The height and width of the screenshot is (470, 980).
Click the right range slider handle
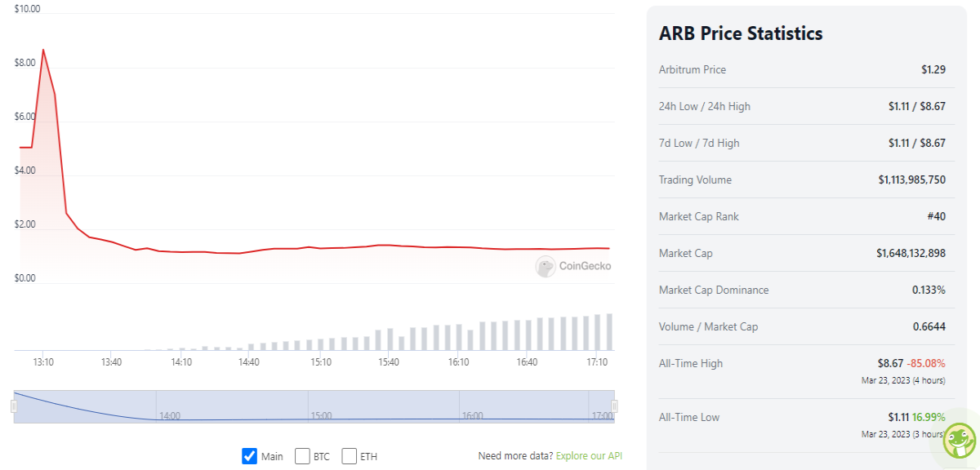click(614, 406)
